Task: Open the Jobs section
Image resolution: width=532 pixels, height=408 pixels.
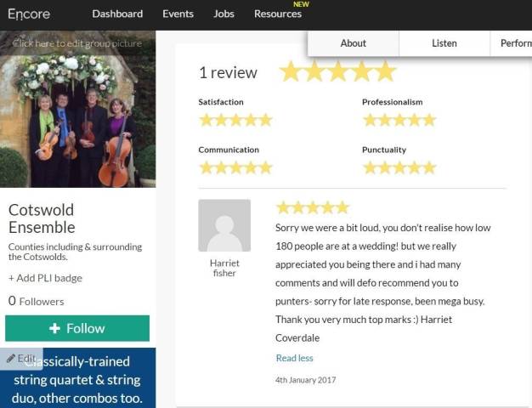Action: (224, 14)
